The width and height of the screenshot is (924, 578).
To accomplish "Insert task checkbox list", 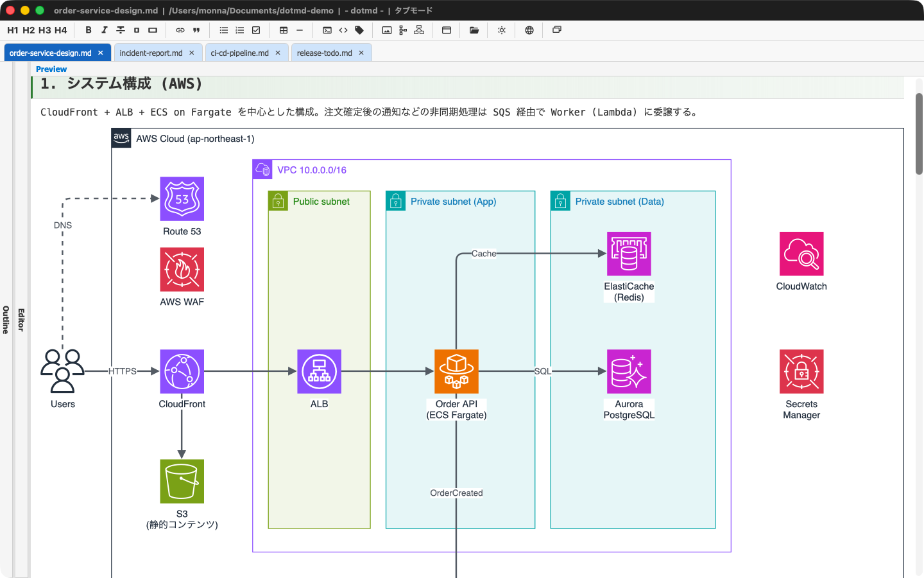I will [256, 30].
